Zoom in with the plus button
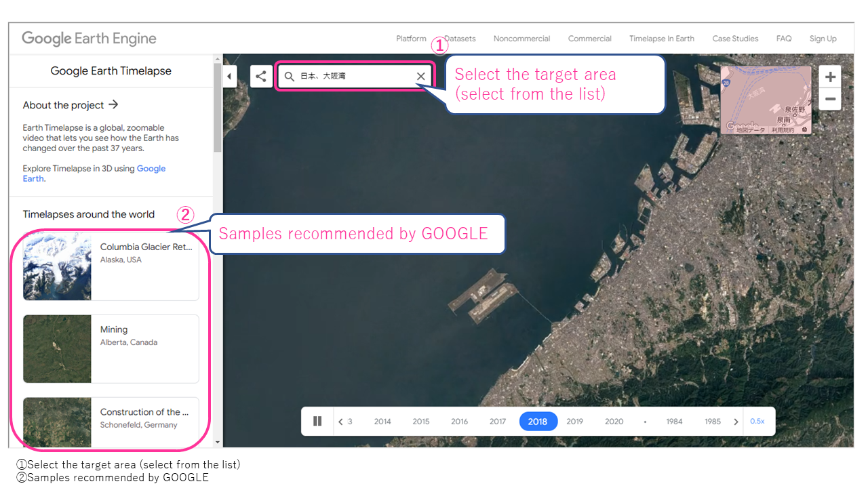Image resolution: width=868 pixels, height=488 pixels. (830, 77)
